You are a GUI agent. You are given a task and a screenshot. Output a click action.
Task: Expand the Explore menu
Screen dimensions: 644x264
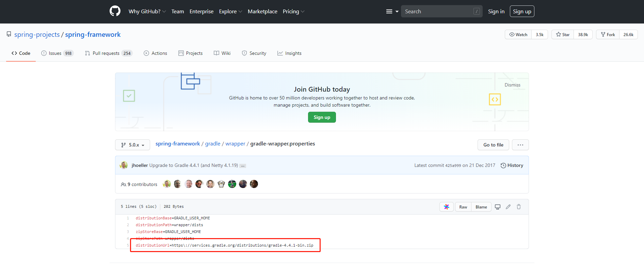point(230,12)
